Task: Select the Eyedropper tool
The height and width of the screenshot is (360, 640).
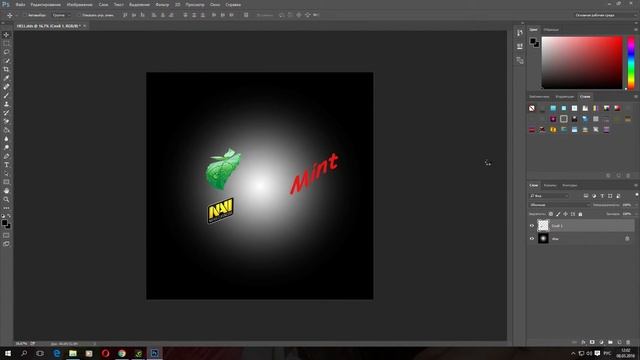Action: click(6, 78)
